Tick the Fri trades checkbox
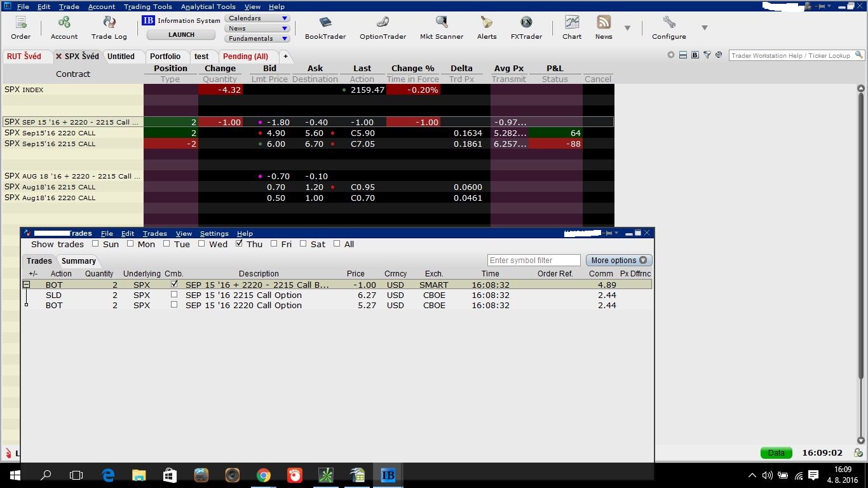868x488 pixels. (x=274, y=243)
